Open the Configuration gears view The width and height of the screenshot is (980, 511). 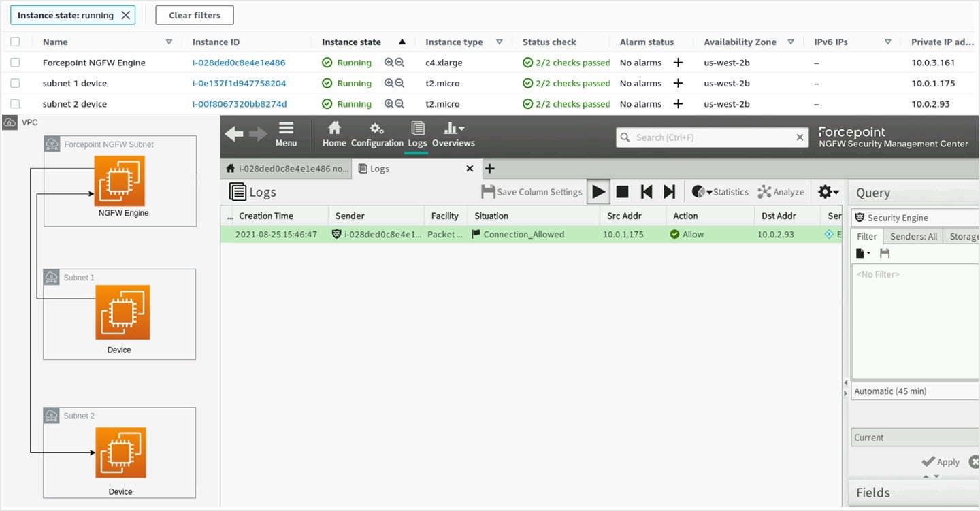(x=377, y=134)
